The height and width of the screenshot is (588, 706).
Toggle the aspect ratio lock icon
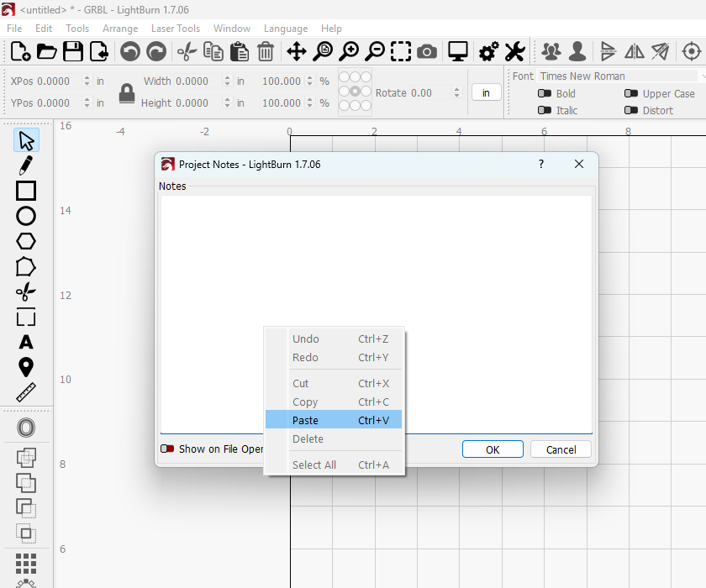point(127,93)
